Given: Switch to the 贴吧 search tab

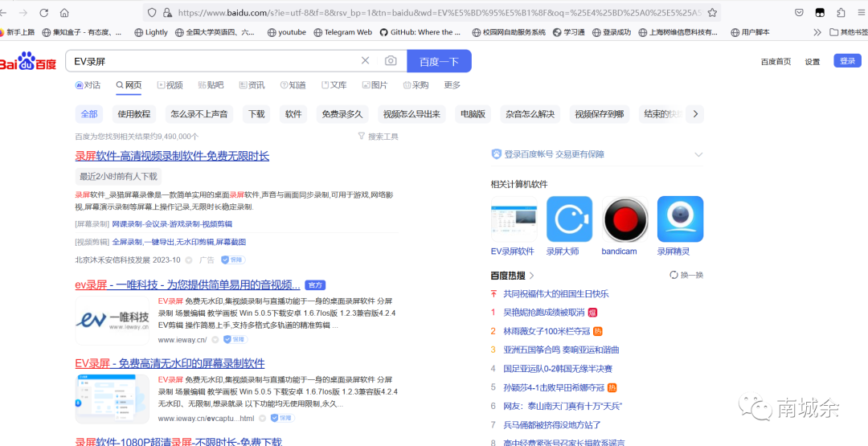Looking at the screenshot, I should (211, 85).
